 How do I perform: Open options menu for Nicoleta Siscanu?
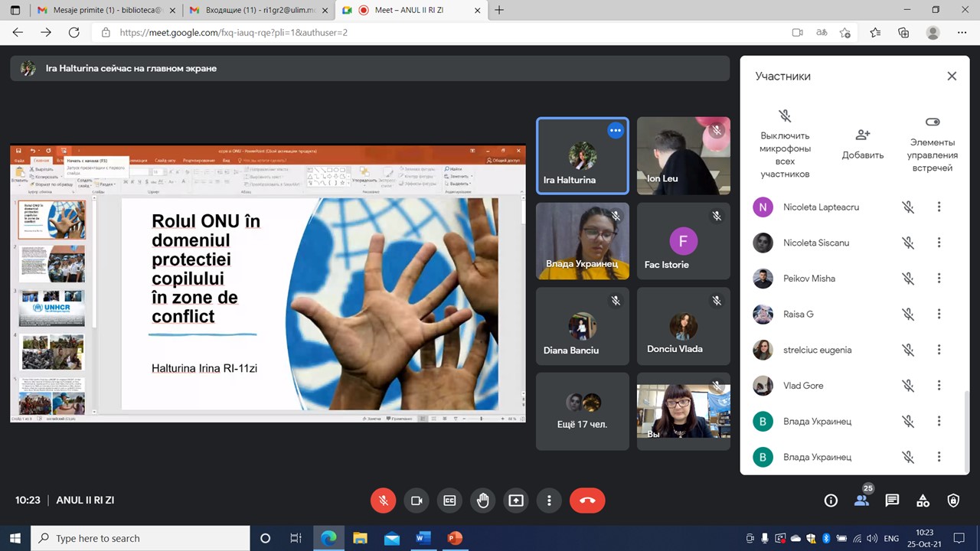[939, 243]
